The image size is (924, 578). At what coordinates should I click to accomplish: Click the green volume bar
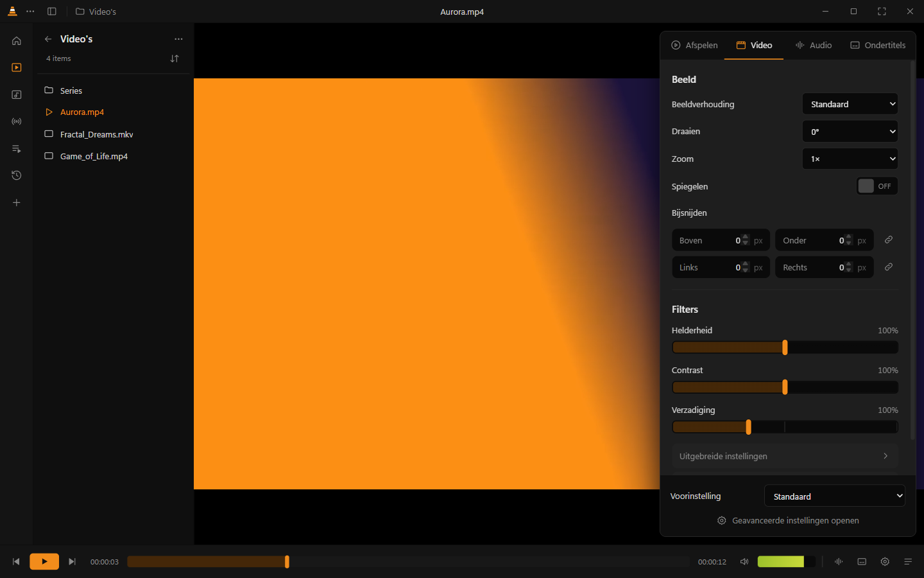(x=786, y=561)
